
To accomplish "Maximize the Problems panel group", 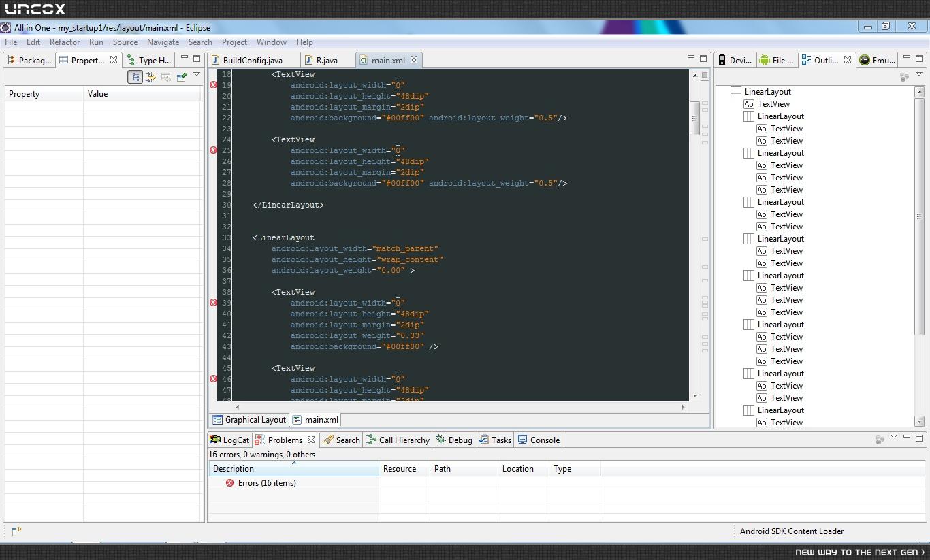I will pos(919,438).
